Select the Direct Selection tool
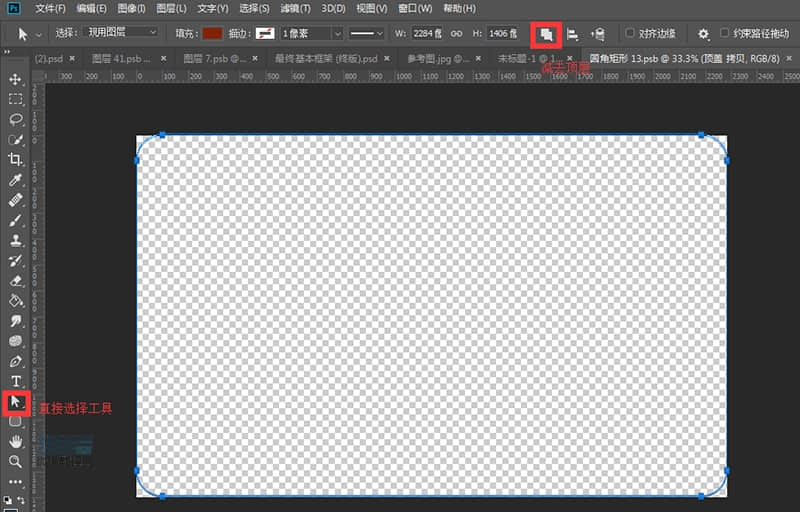The height and width of the screenshot is (512, 800). coord(15,402)
